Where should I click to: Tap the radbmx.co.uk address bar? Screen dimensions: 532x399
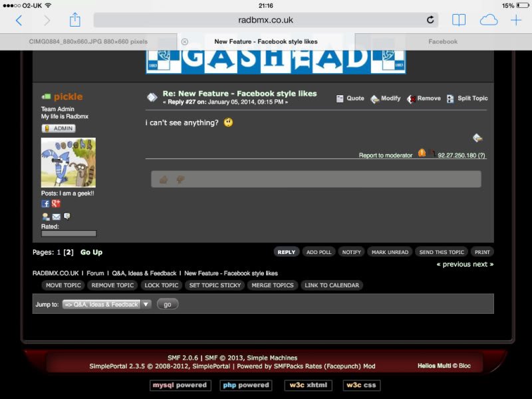tap(265, 20)
